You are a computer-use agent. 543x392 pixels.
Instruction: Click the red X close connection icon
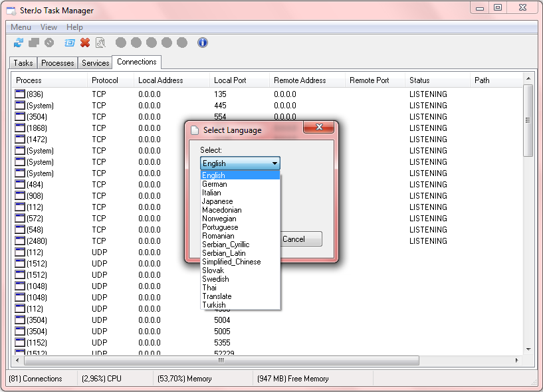click(x=85, y=43)
